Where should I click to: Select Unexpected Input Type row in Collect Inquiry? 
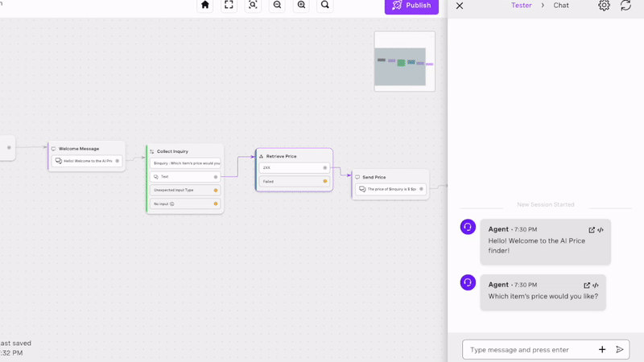[184, 190]
